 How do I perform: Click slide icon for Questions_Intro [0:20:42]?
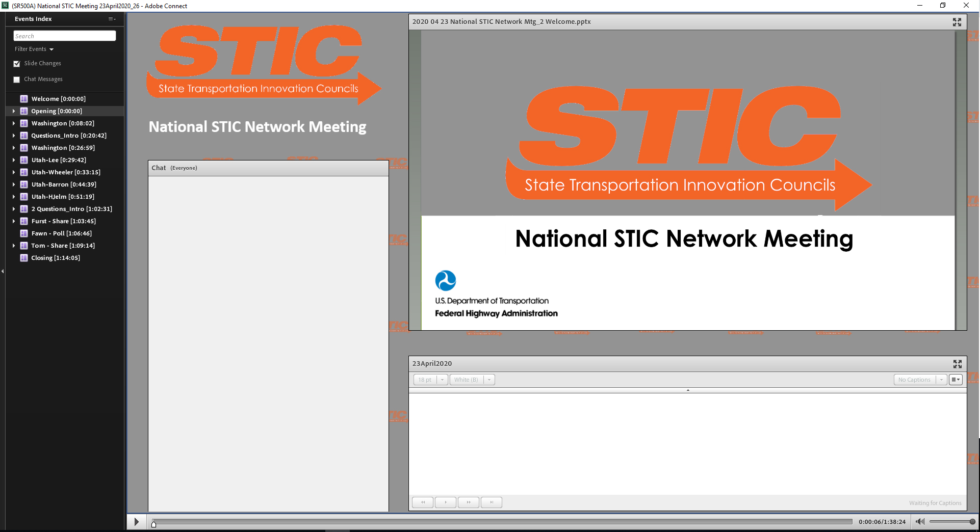pyautogui.click(x=24, y=135)
